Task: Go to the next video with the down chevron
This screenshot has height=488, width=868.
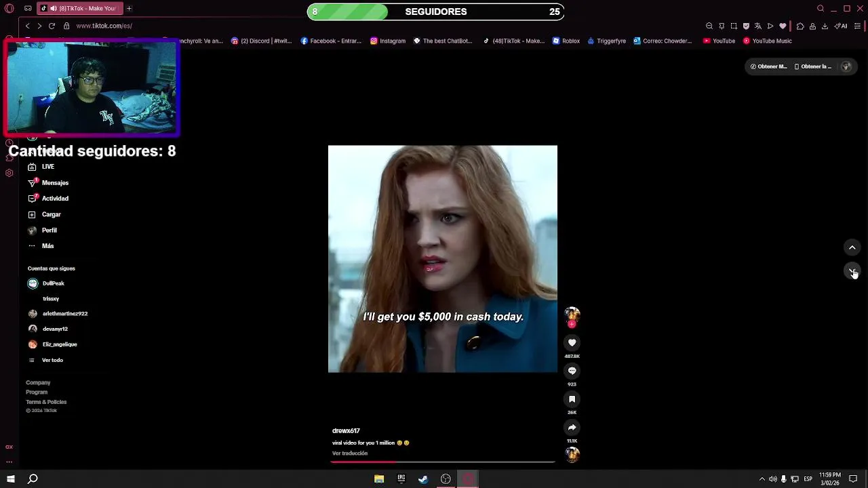Action: point(852,270)
